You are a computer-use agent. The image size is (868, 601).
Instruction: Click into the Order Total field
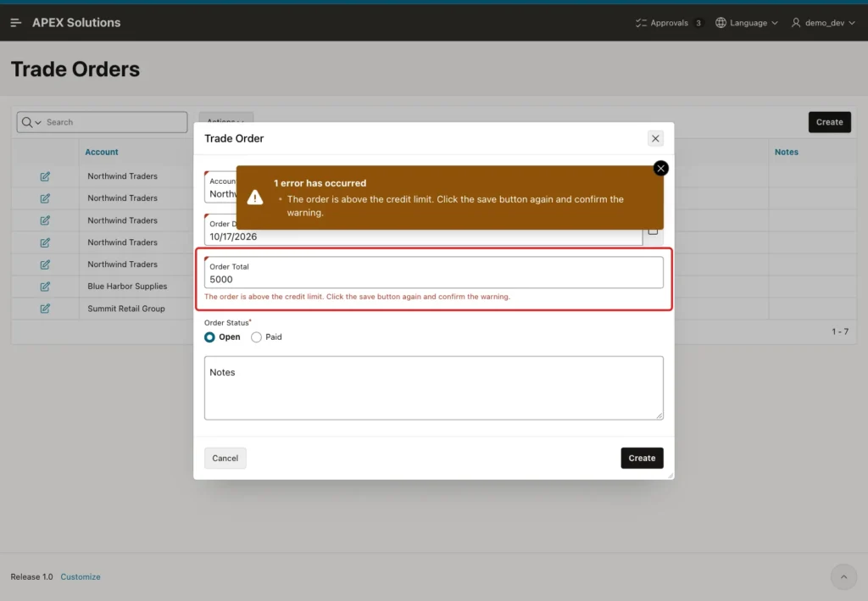pyautogui.click(x=433, y=272)
